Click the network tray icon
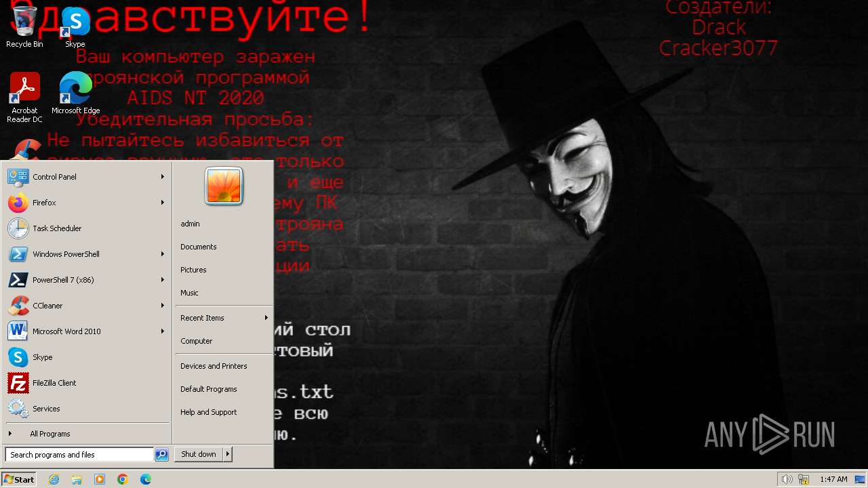 click(x=804, y=479)
